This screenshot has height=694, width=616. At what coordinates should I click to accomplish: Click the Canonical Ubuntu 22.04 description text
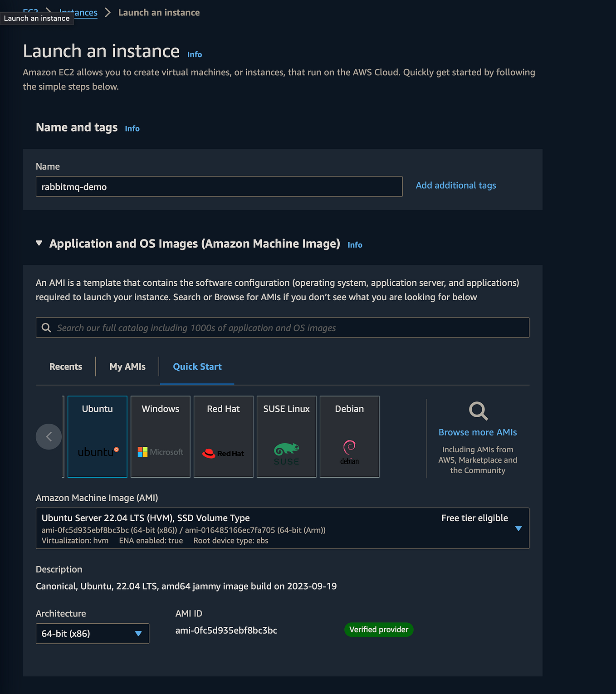click(x=186, y=586)
